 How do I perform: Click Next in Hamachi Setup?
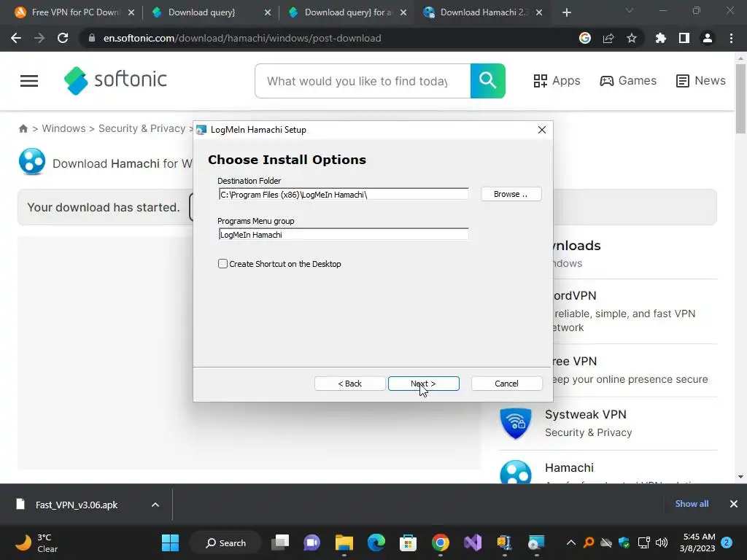tap(424, 384)
